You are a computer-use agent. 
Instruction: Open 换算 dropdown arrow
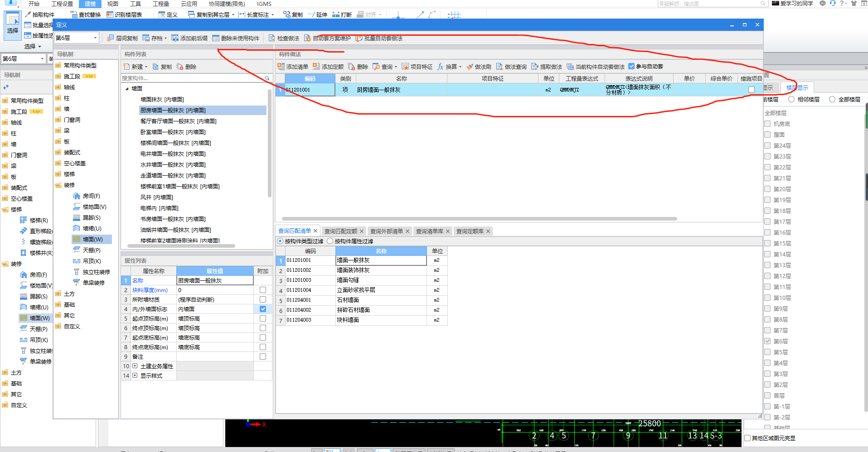pos(460,67)
